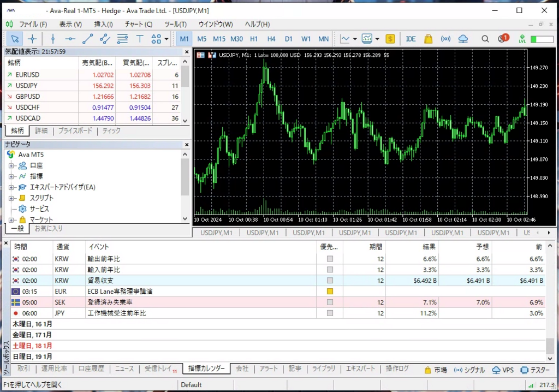
Task: Open the MetaEditor via the IDE icon
Action: [x=411, y=39]
